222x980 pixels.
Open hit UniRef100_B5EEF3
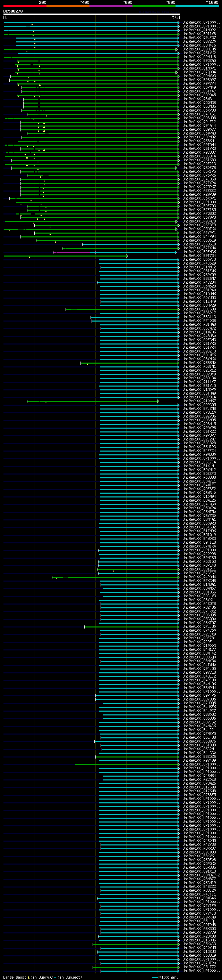199,473
